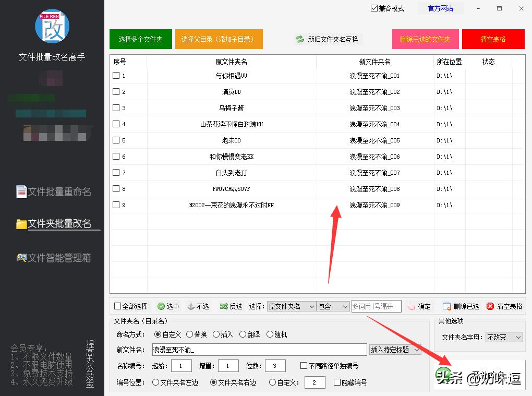Open the 官方网站 link
The height and width of the screenshot is (396, 532).
coord(440,8)
